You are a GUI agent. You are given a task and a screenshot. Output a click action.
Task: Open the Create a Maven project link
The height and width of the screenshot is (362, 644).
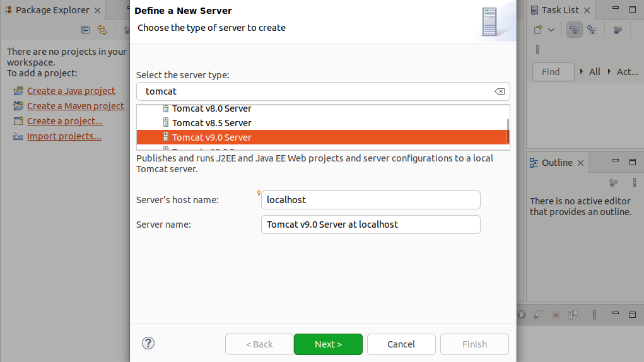(76, 105)
